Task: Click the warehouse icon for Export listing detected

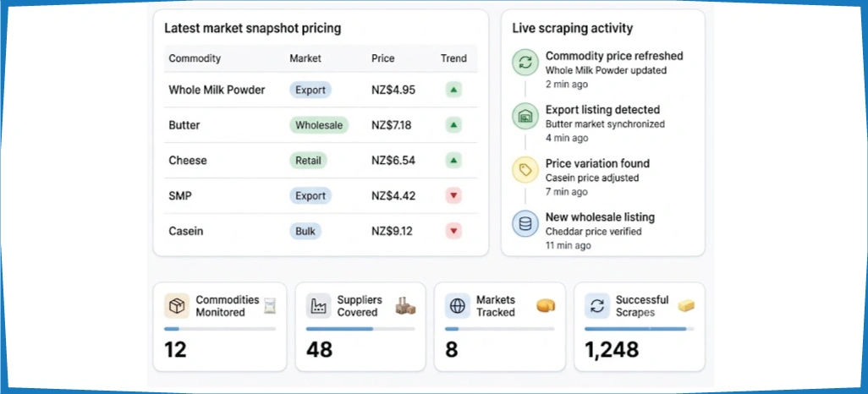Action: click(525, 116)
